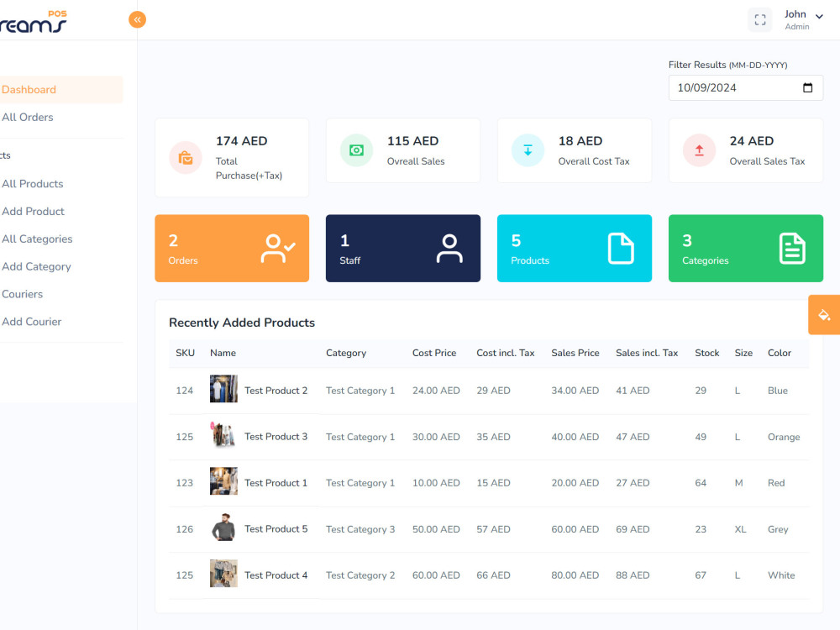Open the orange Orders card

(x=232, y=249)
